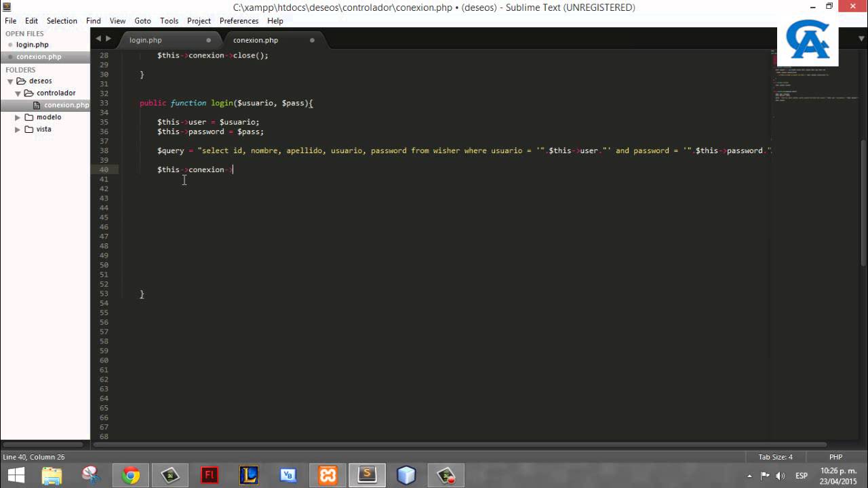Click the Sublime Text taskbar icon
The height and width of the screenshot is (488, 868).
pos(367,475)
